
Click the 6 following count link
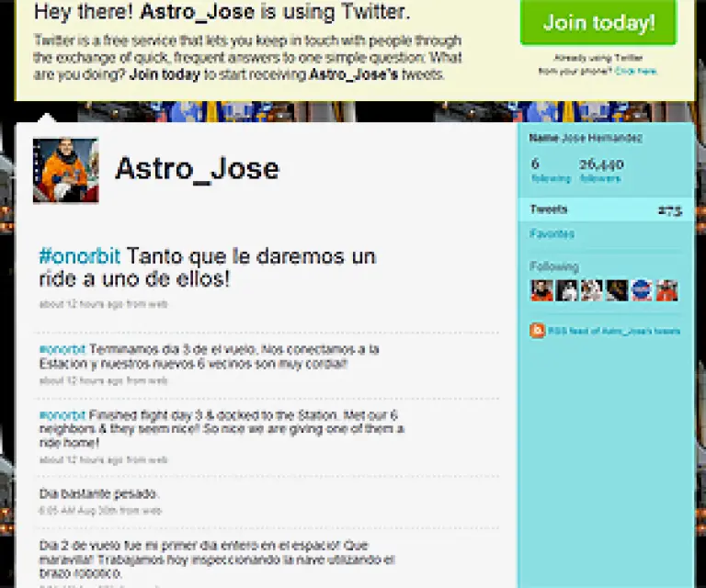coord(550,170)
